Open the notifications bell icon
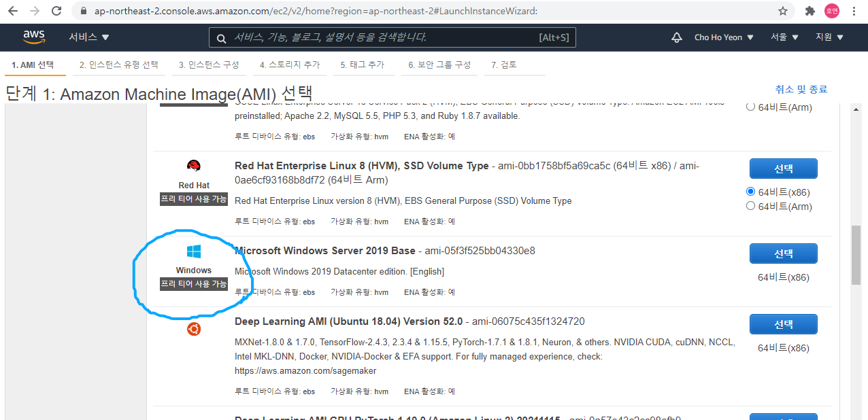The width and height of the screenshot is (868, 420). coord(676,37)
